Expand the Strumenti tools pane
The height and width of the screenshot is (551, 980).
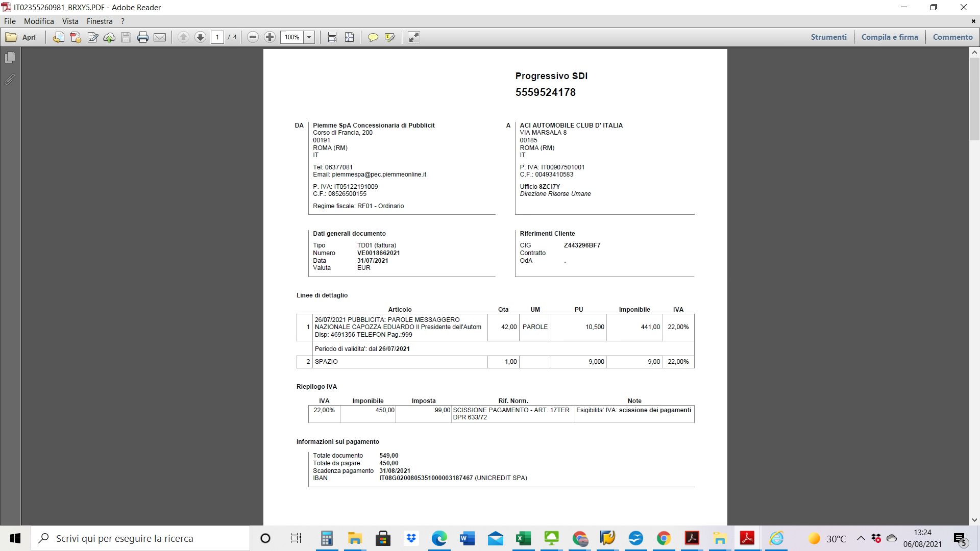coord(828,37)
